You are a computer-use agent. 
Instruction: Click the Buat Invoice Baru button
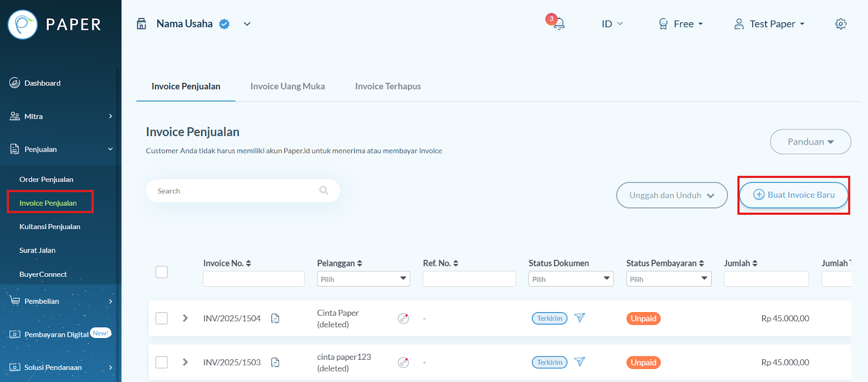coord(794,195)
